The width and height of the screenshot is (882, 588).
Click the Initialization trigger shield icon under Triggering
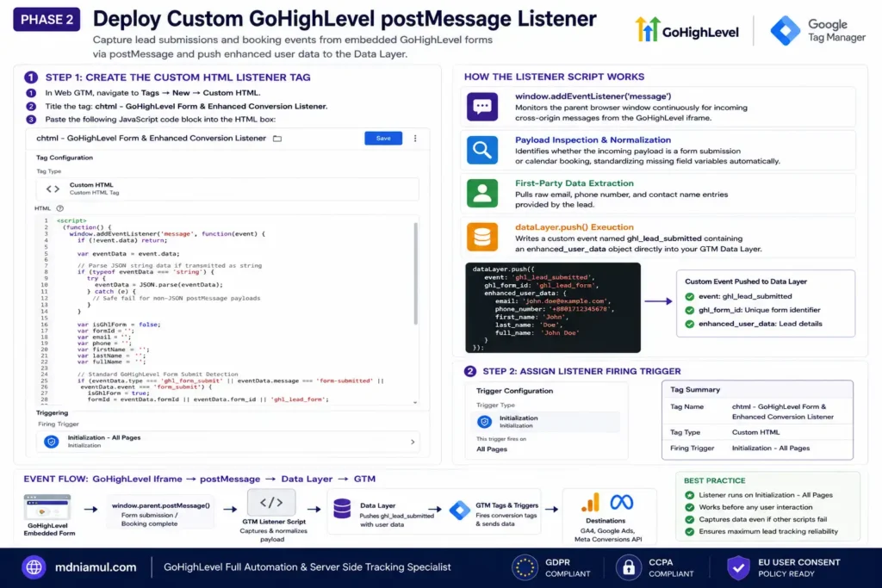click(x=51, y=442)
